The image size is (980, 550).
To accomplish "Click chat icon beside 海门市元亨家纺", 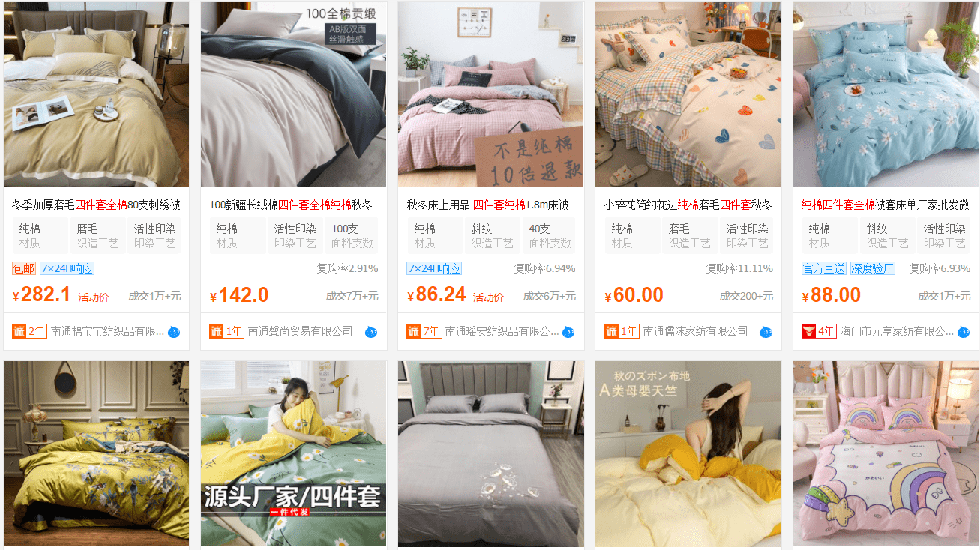I will [x=964, y=332].
